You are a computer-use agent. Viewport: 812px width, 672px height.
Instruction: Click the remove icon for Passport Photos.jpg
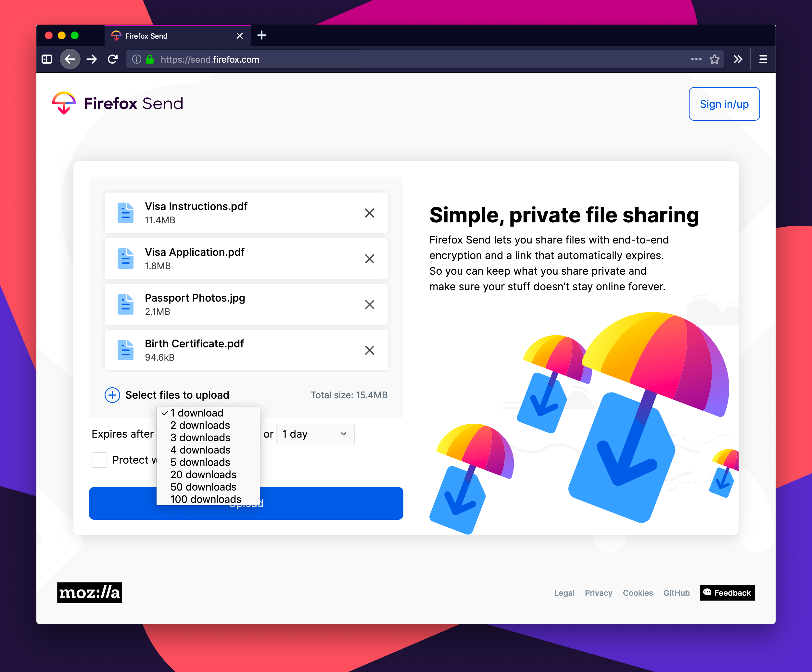[x=370, y=305]
